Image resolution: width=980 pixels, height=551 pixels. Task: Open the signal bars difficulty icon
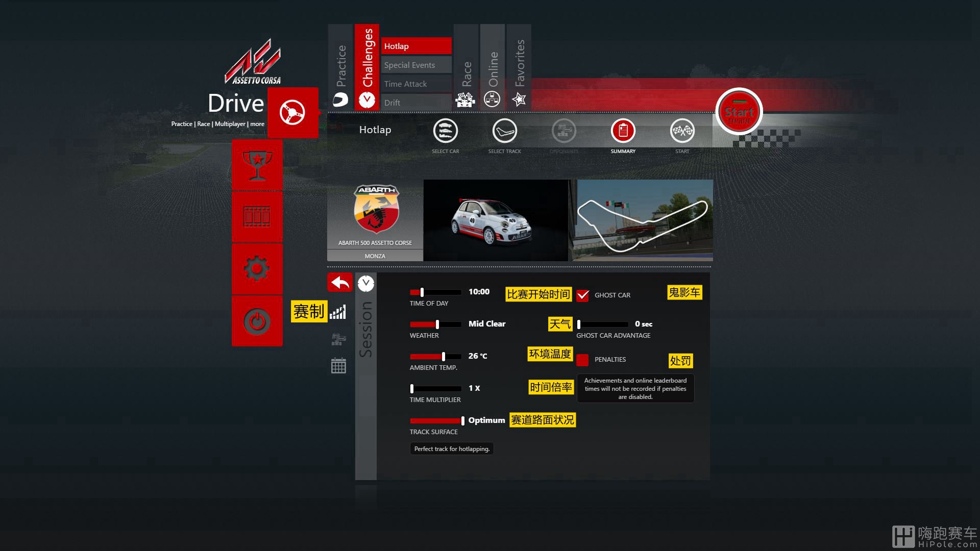pos(338,312)
